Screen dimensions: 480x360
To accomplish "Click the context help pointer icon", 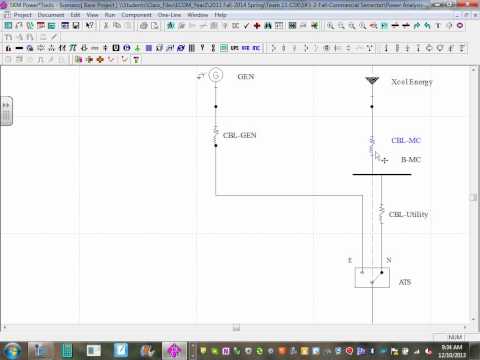I will click(x=90, y=26).
